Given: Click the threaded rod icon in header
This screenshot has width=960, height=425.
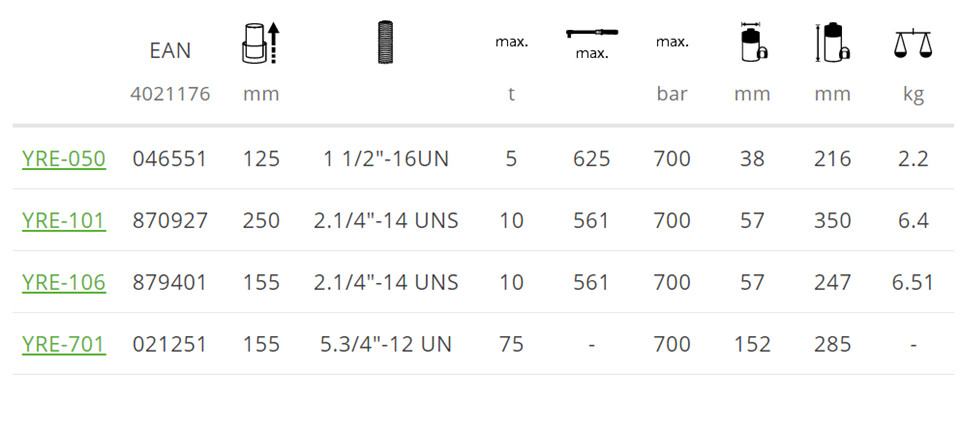Looking at the screenshot, I should pos(386,42).
